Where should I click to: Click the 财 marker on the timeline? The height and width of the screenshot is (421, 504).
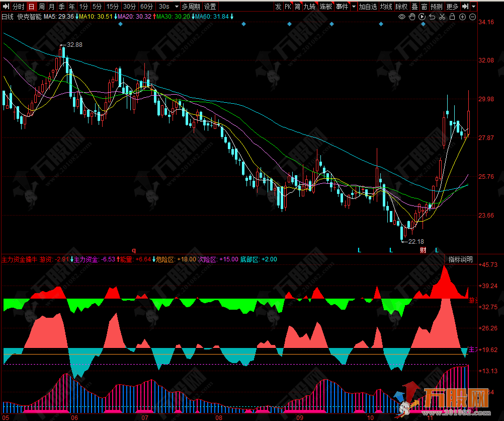[423, 250]
